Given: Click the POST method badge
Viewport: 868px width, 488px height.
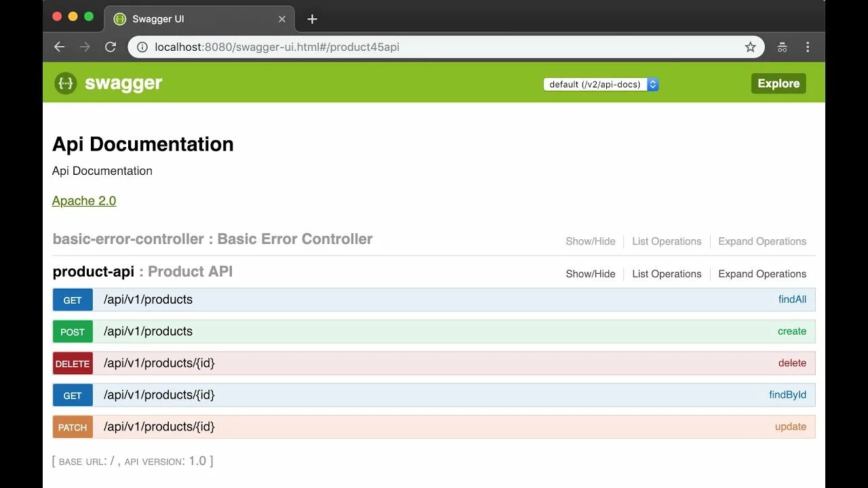Looking at the screenshot, I should 73,331.
